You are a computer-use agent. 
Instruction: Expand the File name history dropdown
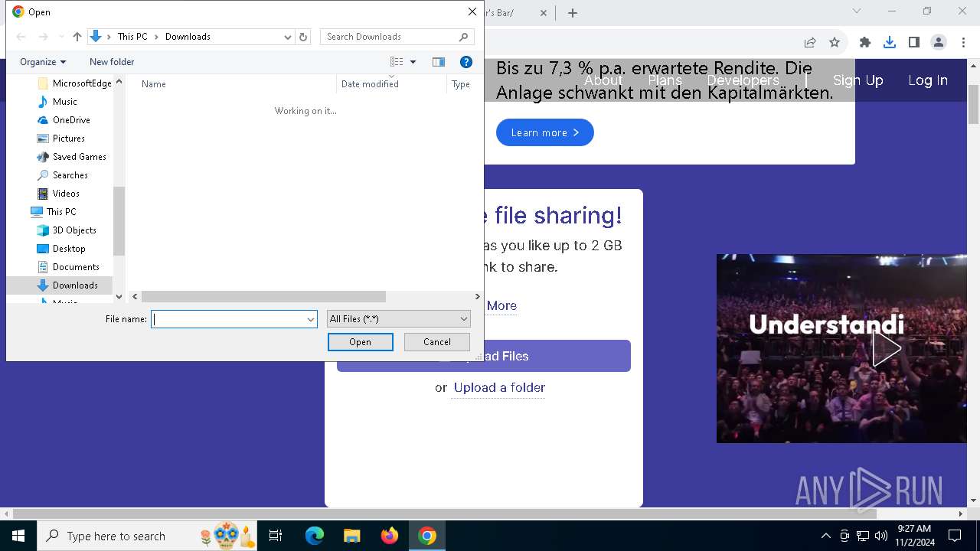[311, 319]
